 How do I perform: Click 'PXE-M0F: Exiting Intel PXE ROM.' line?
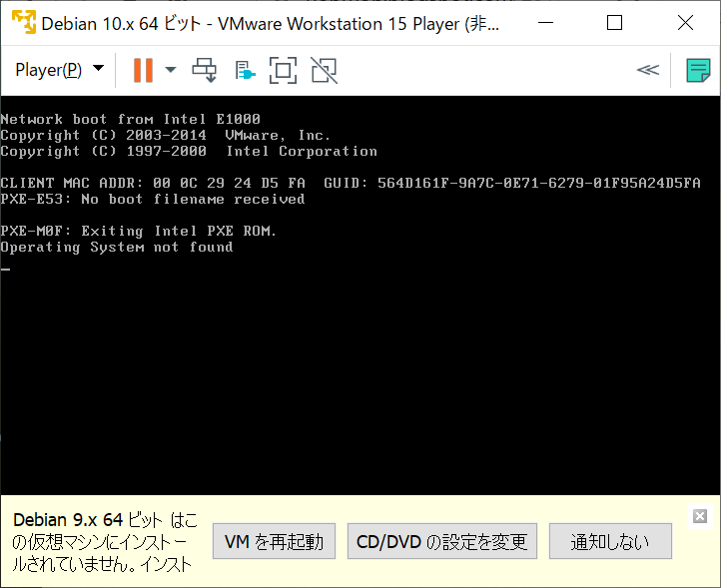click(x=138, y=231)
